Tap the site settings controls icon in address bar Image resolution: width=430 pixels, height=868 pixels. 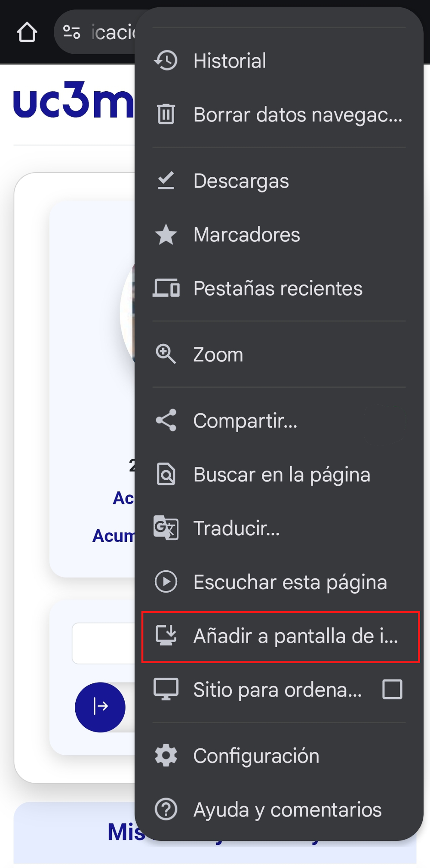click(72, 32)
